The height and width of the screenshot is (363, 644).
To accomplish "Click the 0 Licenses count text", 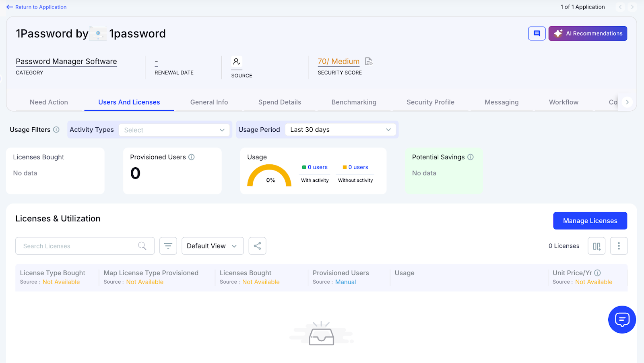I will pyautogui.click(x=564, y=246).
